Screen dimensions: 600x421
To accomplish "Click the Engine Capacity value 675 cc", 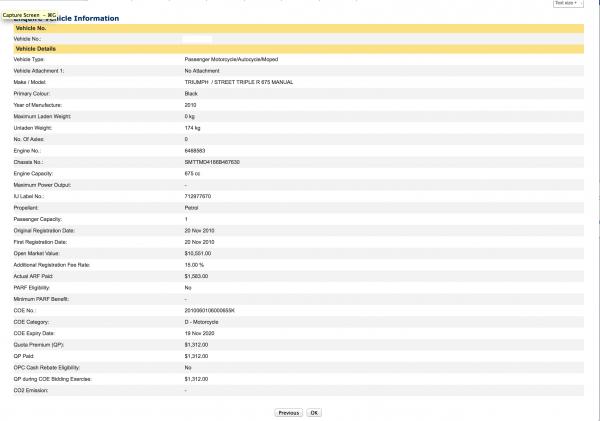I will coord(192,174).
